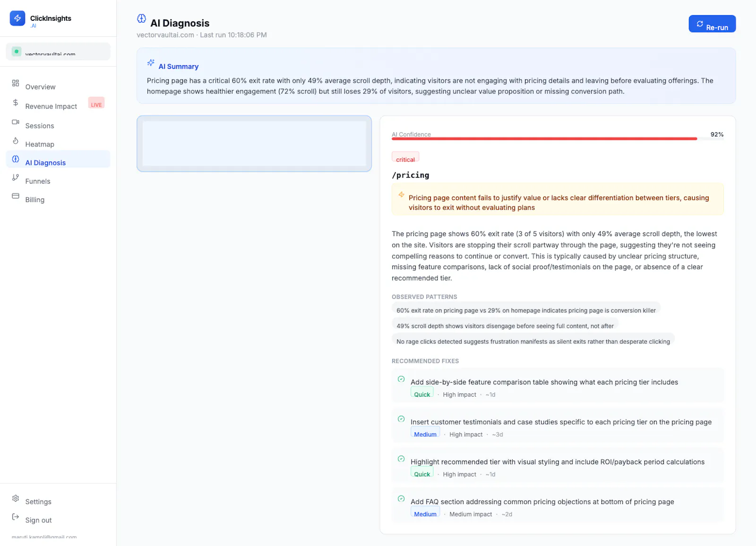Click Medium tag under customer testimonials fix
The image size is (756, 546).
point(425,432)
